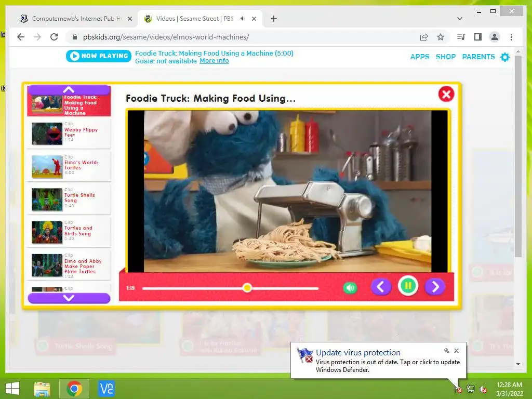Screen dimensions: 532x399
Task: Click the Cookie Monster video frame
Action: click(x=287, y=191)
